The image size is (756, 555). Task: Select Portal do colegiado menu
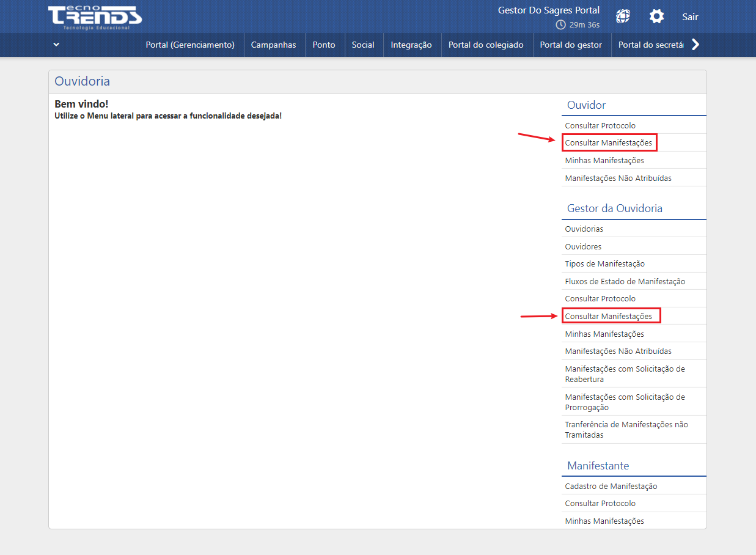click(486, 45)
